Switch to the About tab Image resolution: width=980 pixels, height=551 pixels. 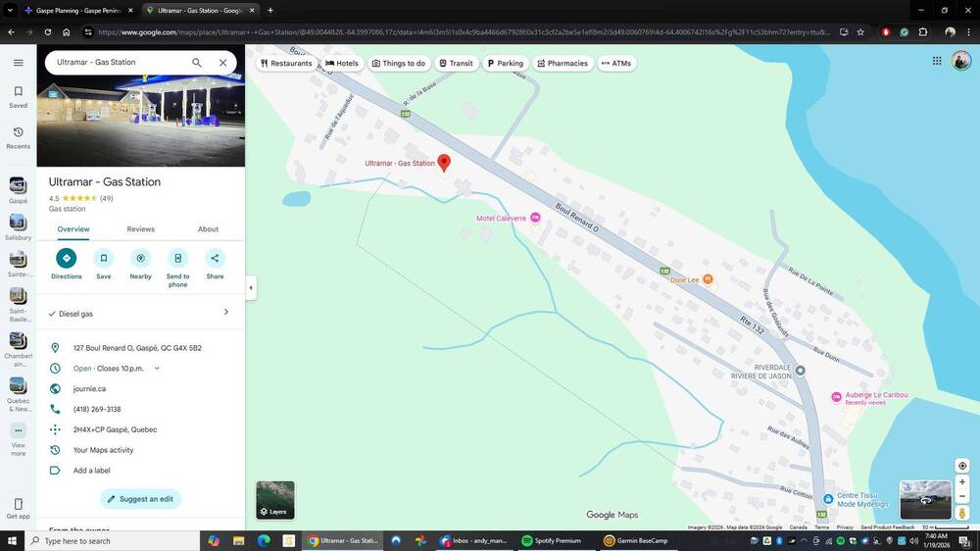coord(208,229)
